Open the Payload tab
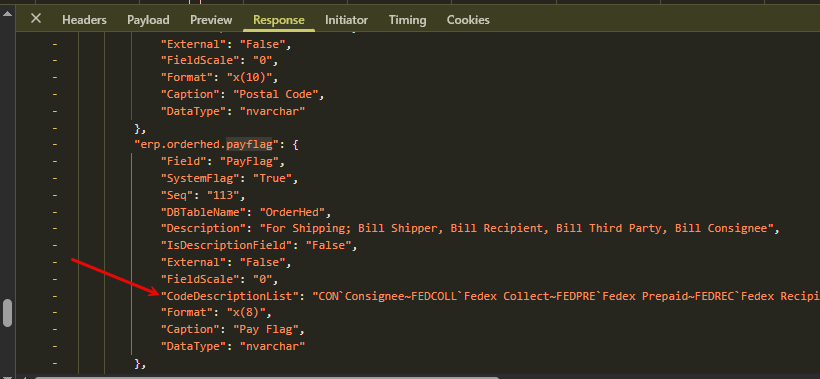820x379 pixels. tap(148, 20)
